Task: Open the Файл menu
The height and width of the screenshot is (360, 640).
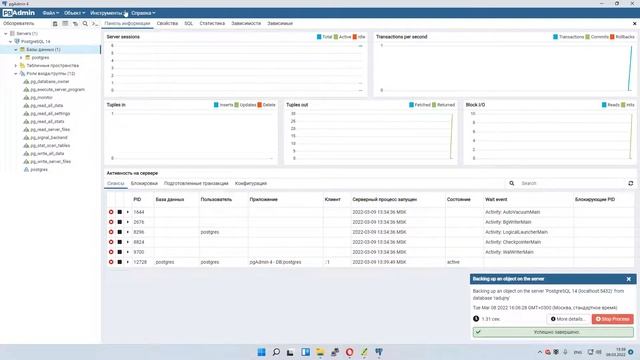Action: (51, 13)
